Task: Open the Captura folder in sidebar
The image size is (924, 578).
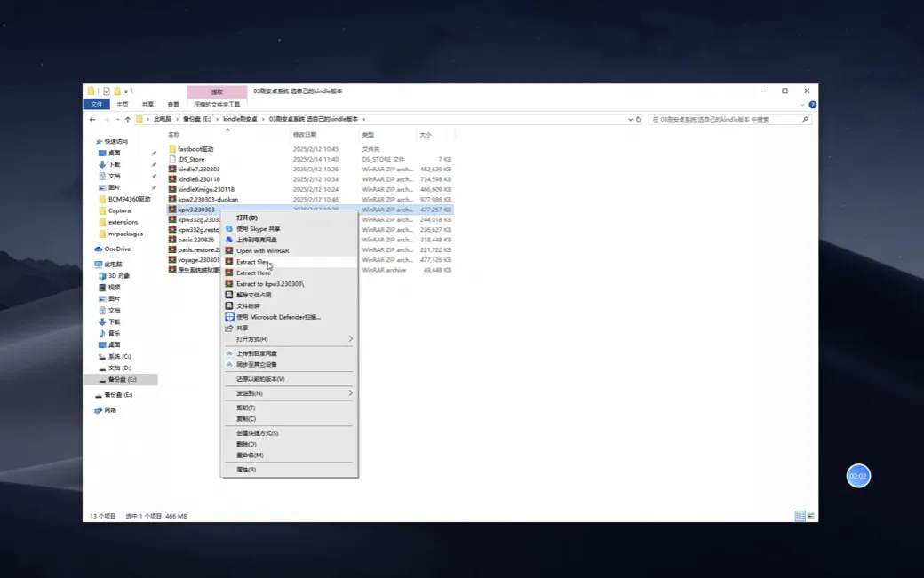Action: click(x=115, y=210)
